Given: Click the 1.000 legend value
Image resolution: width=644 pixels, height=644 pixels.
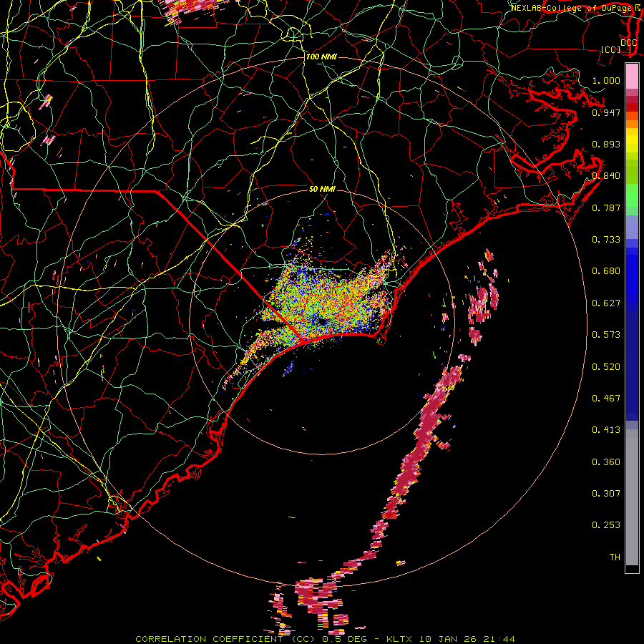Looking at the screenshot, I should tap(606, 80).
